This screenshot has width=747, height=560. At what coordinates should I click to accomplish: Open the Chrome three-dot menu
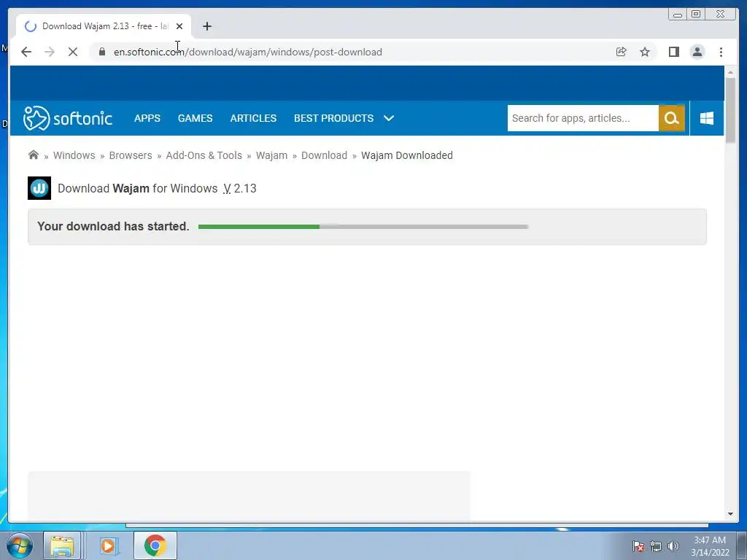point(721,52)
